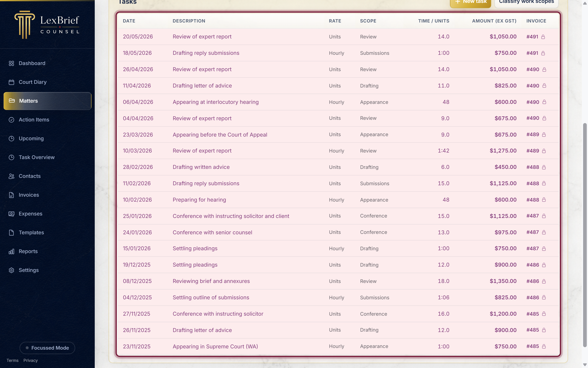Click the Reports bar chart icon
588x368 pixels.
coord(11,251)
